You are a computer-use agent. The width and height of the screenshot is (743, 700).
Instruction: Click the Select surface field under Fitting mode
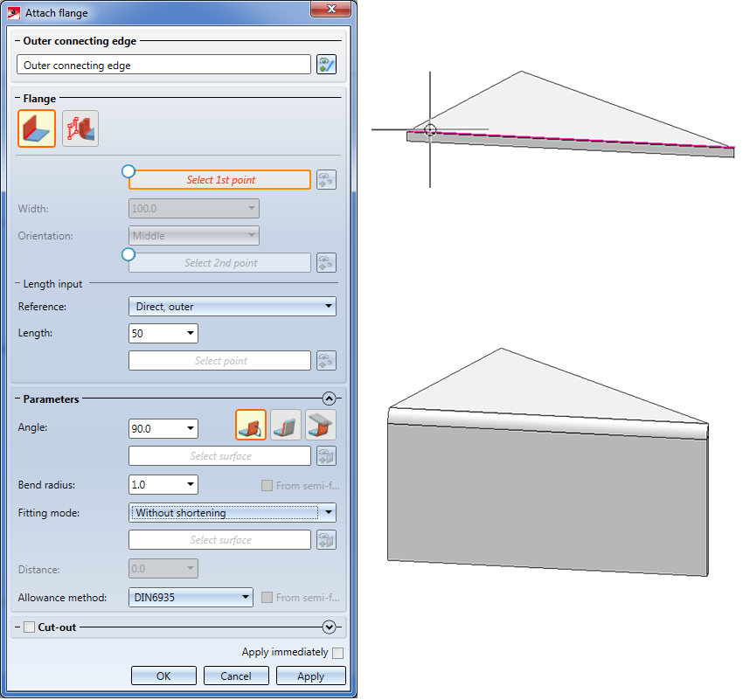[x=220, y=540]
